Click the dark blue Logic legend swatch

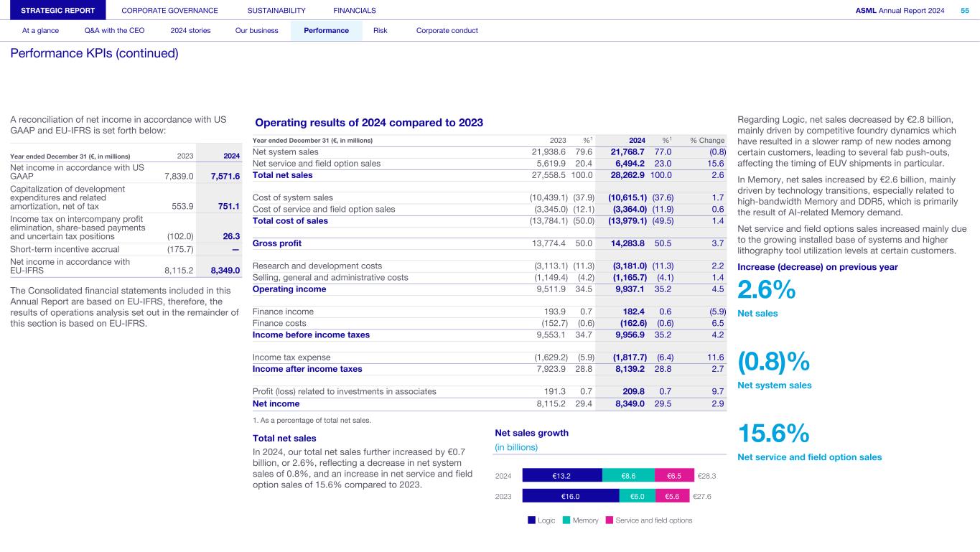pyautogui.click(x=531, y=520)
